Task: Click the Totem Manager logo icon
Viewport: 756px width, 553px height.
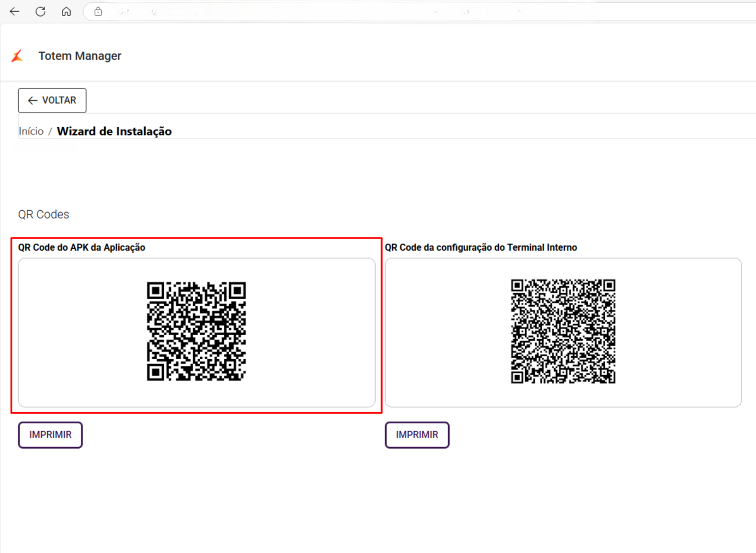Action: (x=17, y=56)
